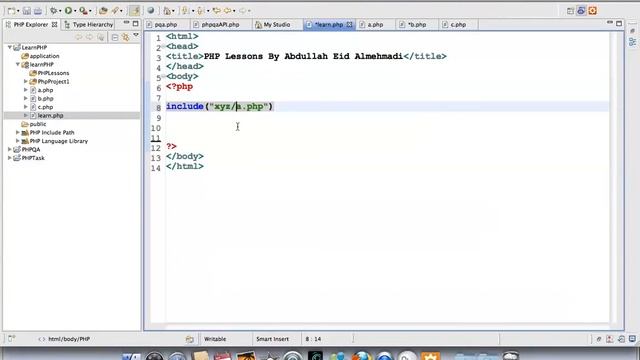
Task: Click the Smart Insert status bar entry
Action: point(272,339)
